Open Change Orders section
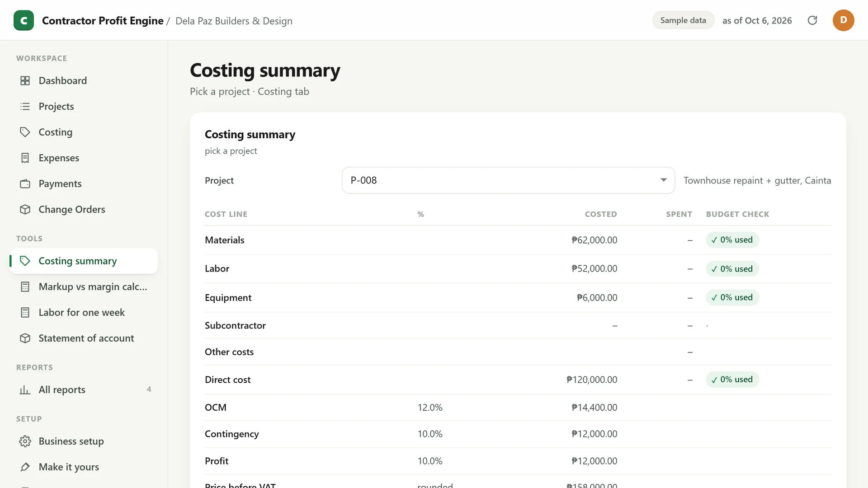 pos(84,209)
